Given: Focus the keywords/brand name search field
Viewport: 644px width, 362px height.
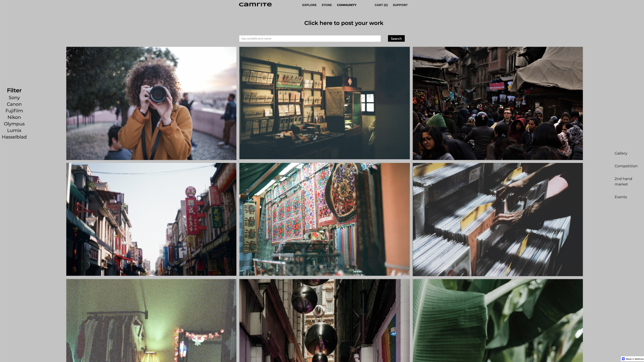Looking at the screenshot, I should click(310, 39).
